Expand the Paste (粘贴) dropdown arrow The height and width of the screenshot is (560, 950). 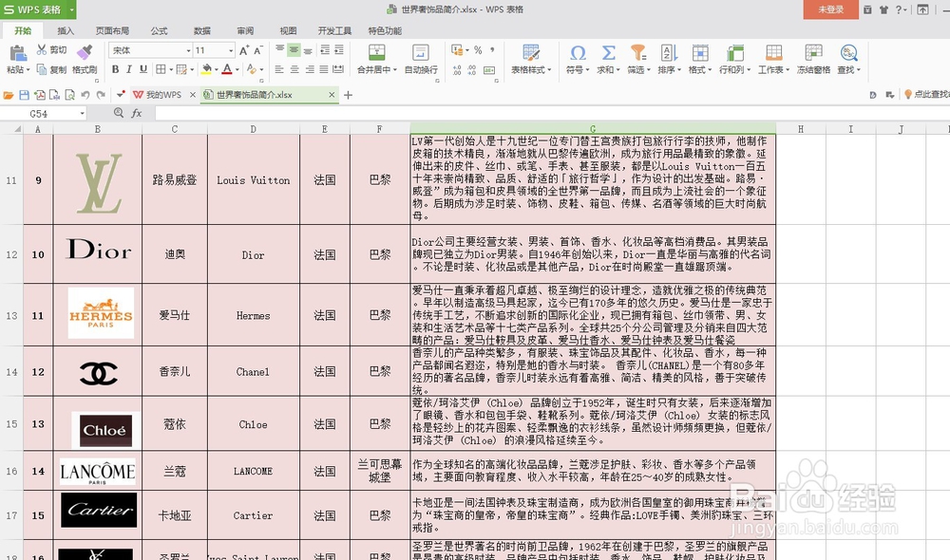(x=28, y=70)
